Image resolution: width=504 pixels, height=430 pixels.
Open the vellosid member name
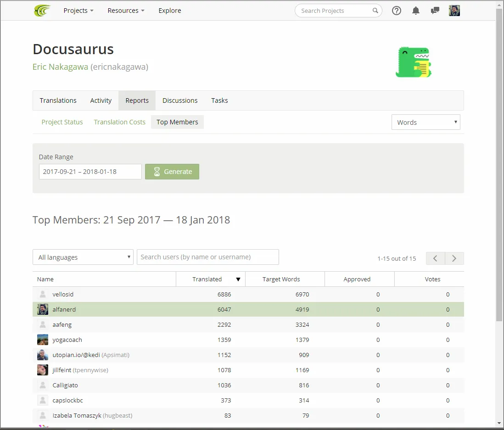pos(63,294)
